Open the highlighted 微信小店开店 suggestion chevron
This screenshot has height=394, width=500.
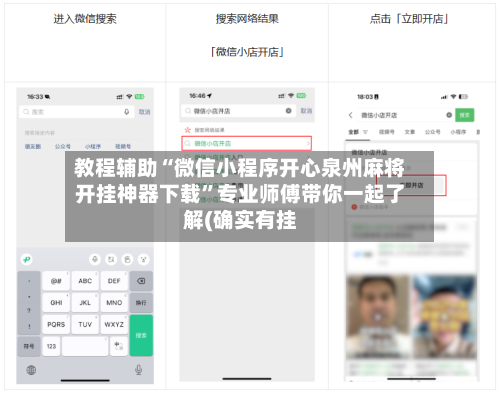point(308,144)
